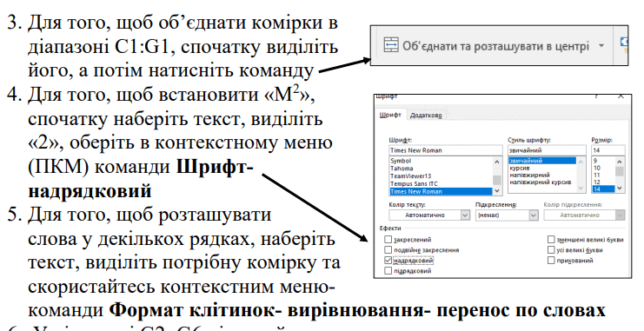Screen dimensions: 644x331
Task: Enable the 'підрядковий' subscript checkbox
Action: click(x=388, y=271)
